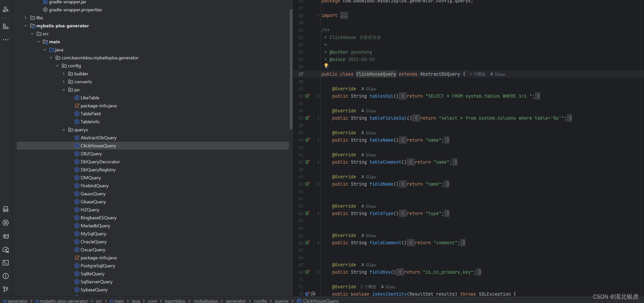
Task: Click gutter icon beside isKeyIdentity method
Action: point(308,294)
